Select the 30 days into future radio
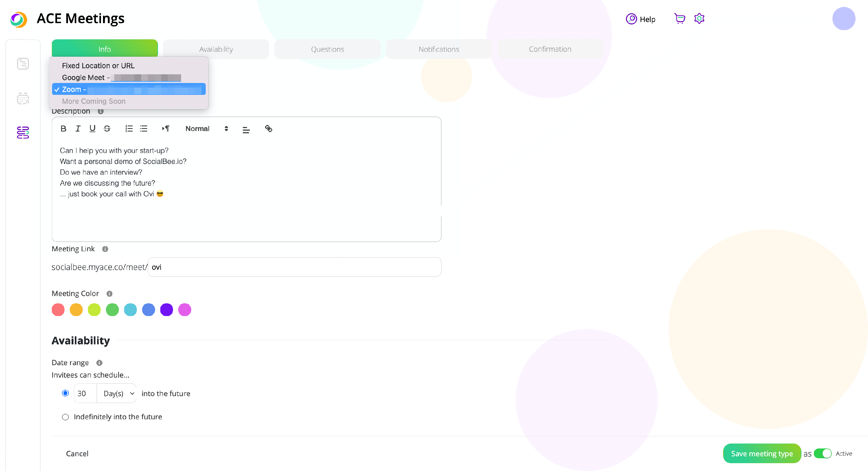Screen dimensions: 868x471 (65, 393)
